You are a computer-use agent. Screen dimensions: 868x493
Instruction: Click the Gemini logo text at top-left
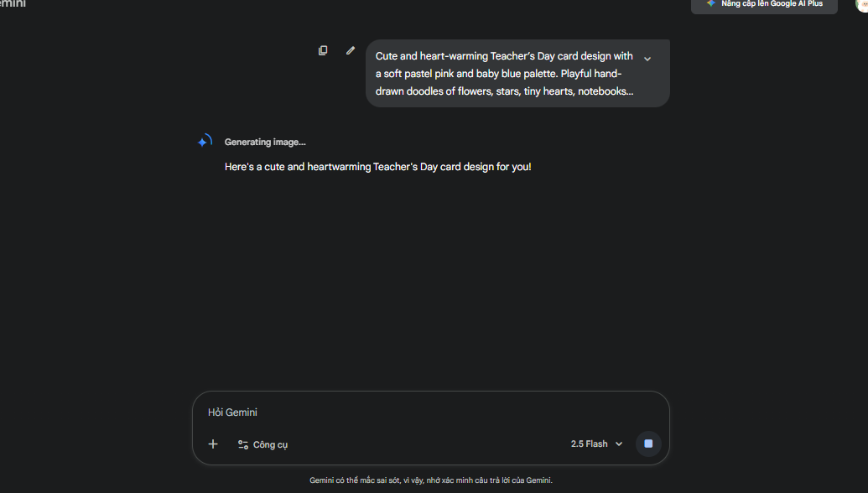[13, 4]
